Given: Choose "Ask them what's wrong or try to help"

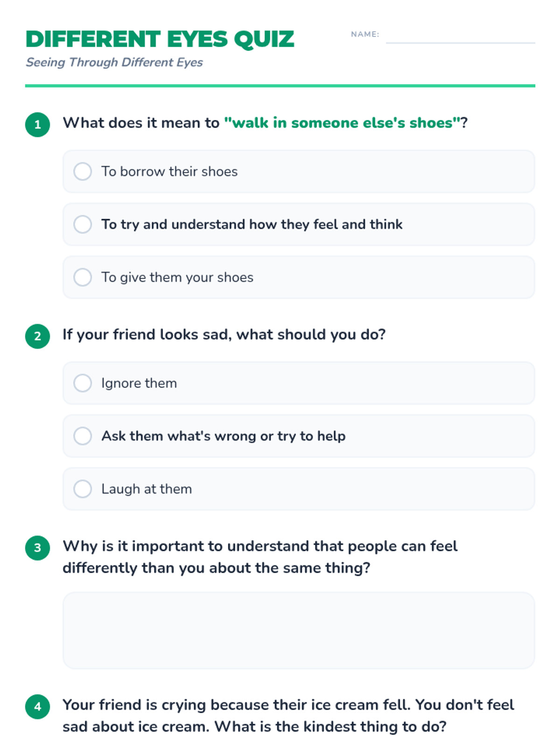Looking at the screenshot, I should 83,436.
